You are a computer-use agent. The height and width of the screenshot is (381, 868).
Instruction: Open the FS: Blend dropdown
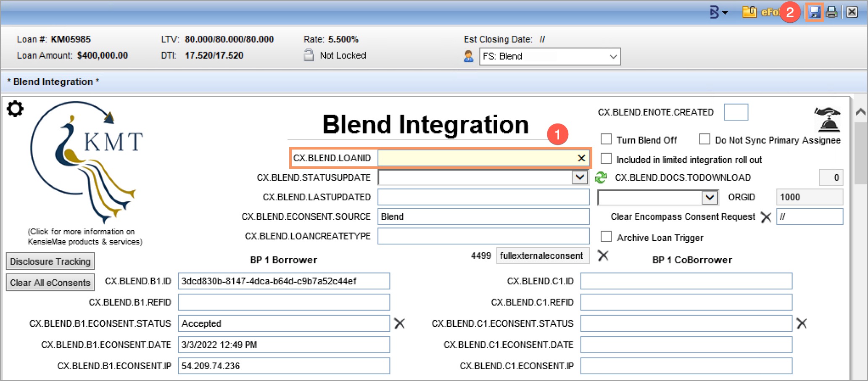pos(550,56)
